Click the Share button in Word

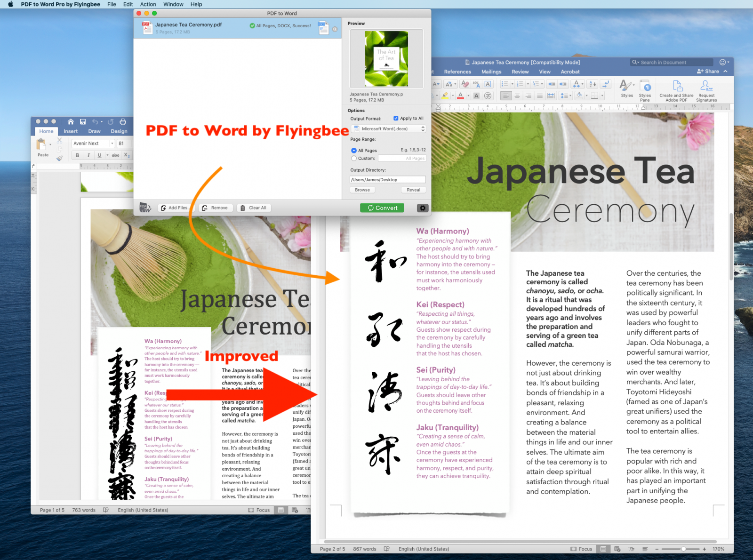(x=708, y=72)
